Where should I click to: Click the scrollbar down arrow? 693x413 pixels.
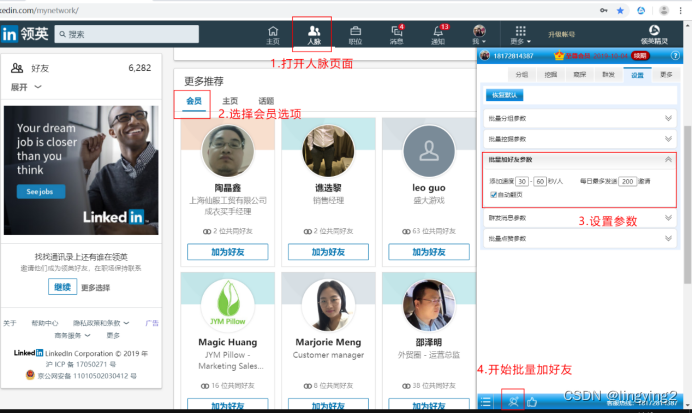click(x=687, y=404)
